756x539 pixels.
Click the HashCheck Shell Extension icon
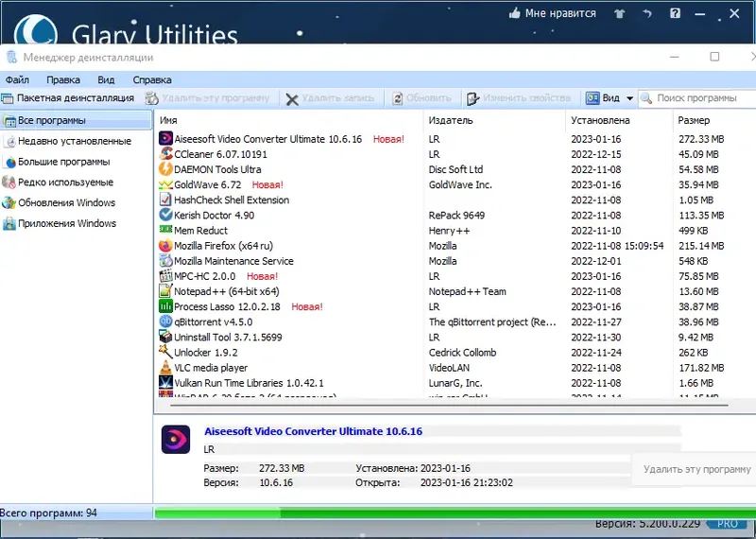(x=165, y=200)
